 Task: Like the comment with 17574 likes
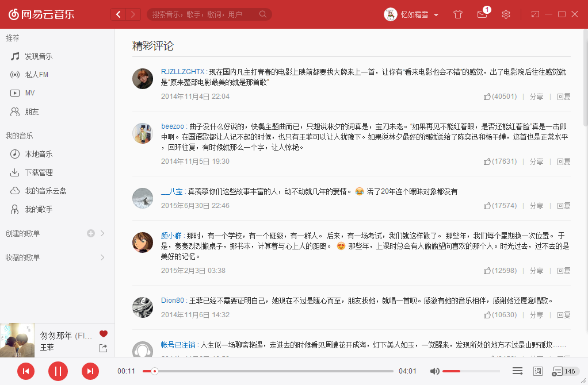[500, 206]
